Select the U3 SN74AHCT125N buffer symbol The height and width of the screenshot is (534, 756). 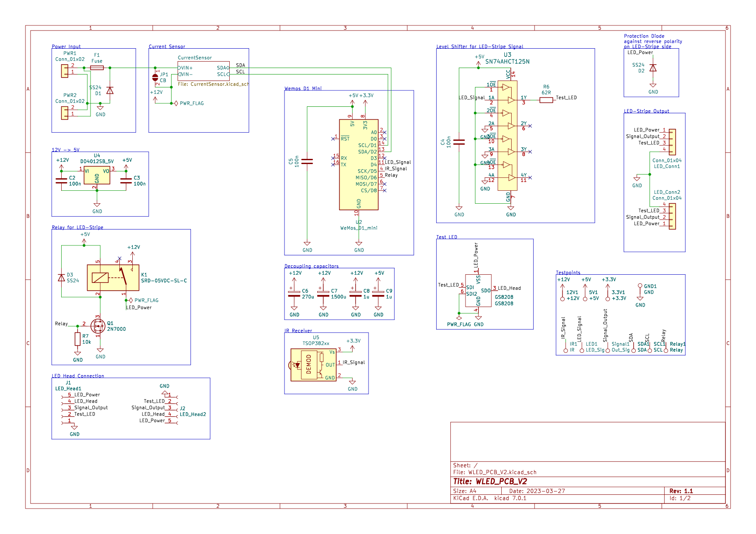pyautogui.click(x=507, y=135)
